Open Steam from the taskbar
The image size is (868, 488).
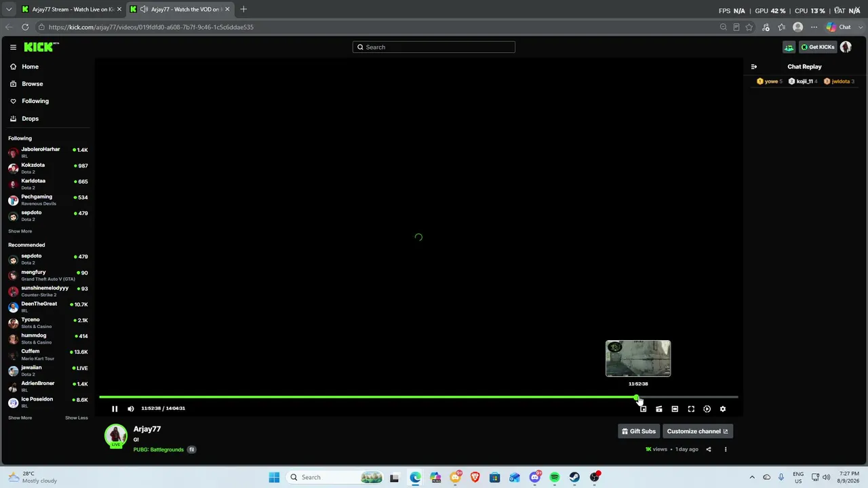[x=574, y=477]
